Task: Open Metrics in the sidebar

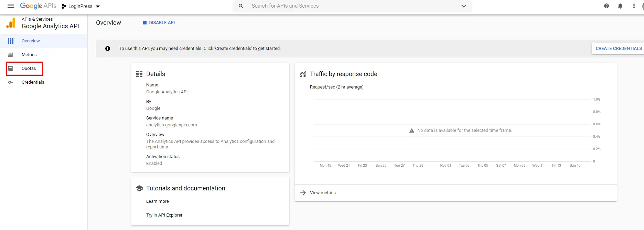Action: pyautogui.click(x=44, y=54)
